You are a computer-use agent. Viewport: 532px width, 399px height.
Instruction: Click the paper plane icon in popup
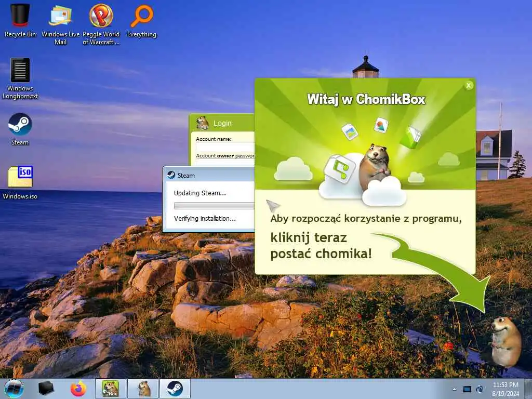click(x=273, y=205)
